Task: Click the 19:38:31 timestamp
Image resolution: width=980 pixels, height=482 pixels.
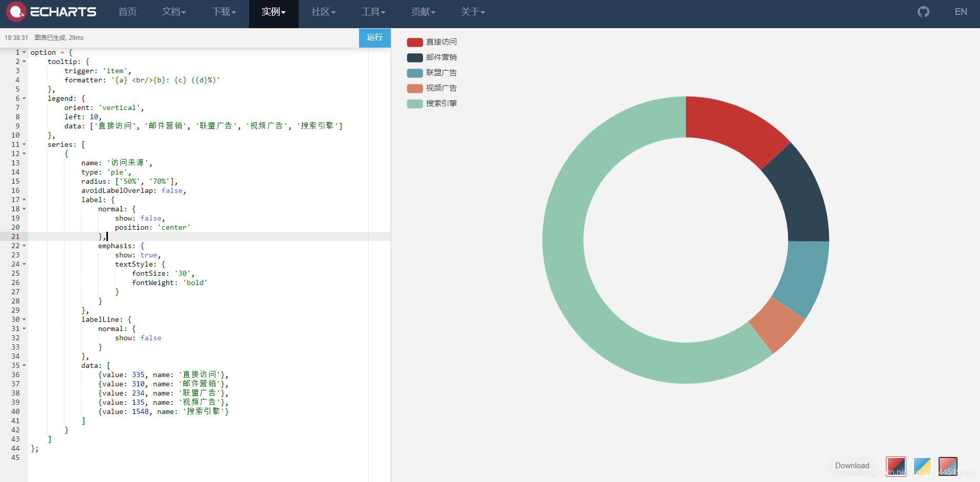Action: 16,37
